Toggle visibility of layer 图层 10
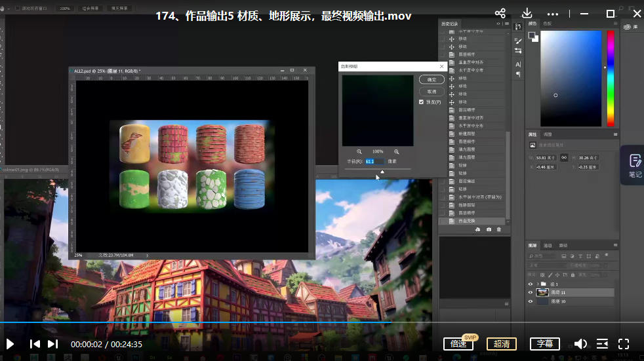 click(530, 301)
